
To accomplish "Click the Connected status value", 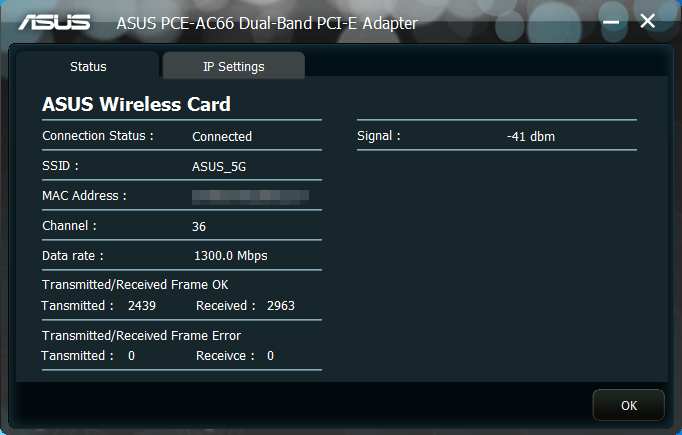I will pos(222,137).
